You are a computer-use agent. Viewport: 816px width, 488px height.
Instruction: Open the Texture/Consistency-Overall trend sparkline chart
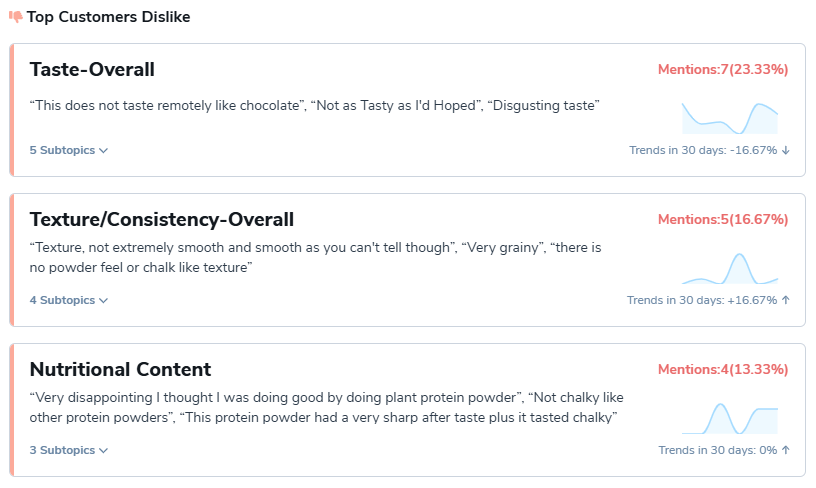point(729,268)
